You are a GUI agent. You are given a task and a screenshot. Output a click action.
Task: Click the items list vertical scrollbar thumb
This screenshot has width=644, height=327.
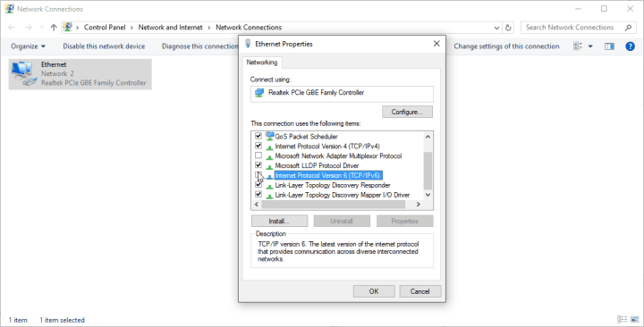pos(428,171)
